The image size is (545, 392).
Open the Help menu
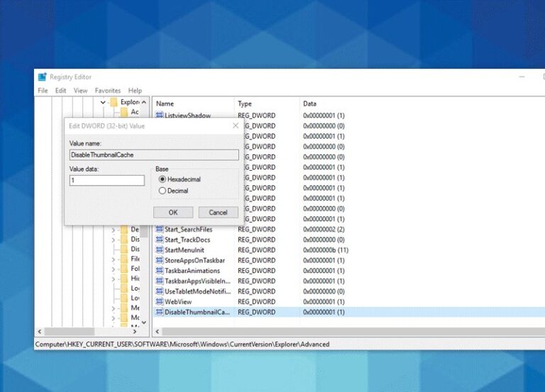click(135, 91)
